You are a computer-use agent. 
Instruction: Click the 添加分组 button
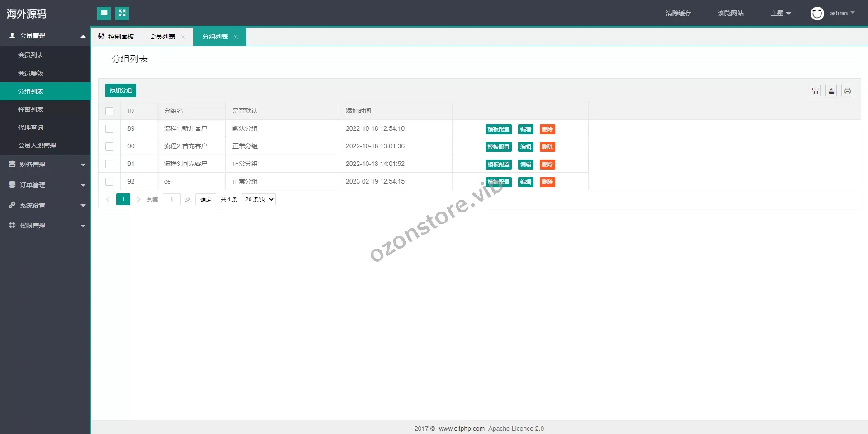click(120, 90)
